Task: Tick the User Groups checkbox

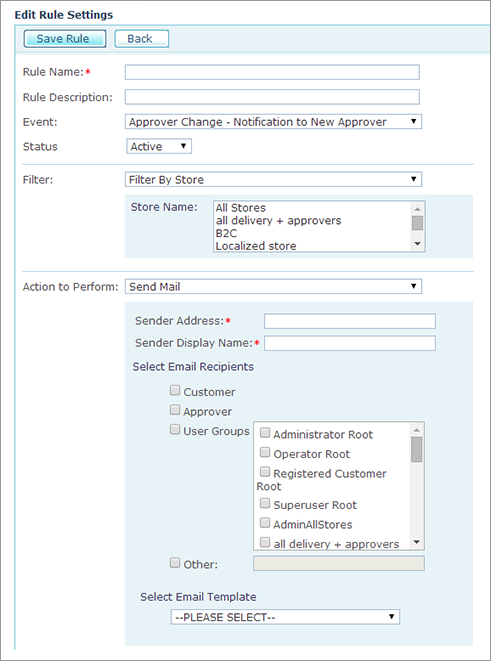Action: pos(175,430)
